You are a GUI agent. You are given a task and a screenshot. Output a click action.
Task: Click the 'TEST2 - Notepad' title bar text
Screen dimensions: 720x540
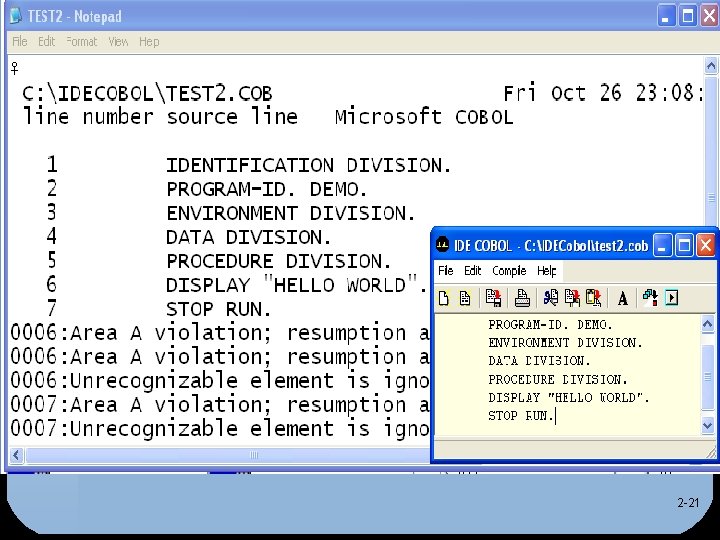click(x=74, y=17)
